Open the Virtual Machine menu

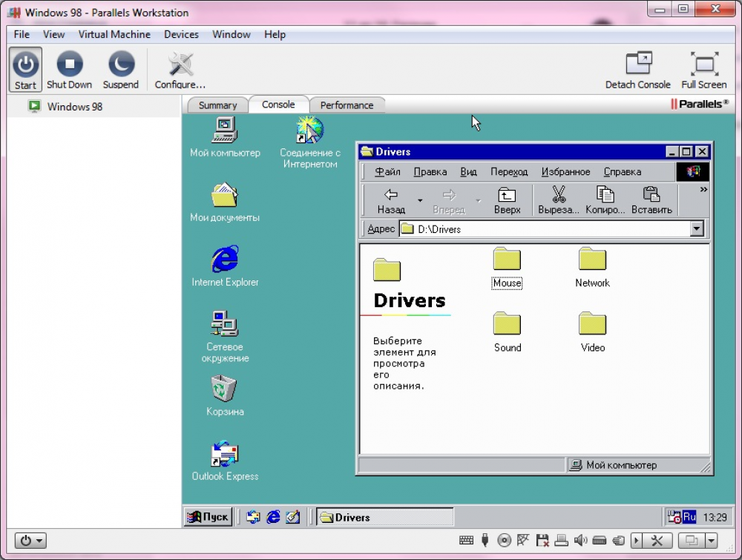(114, 35)
